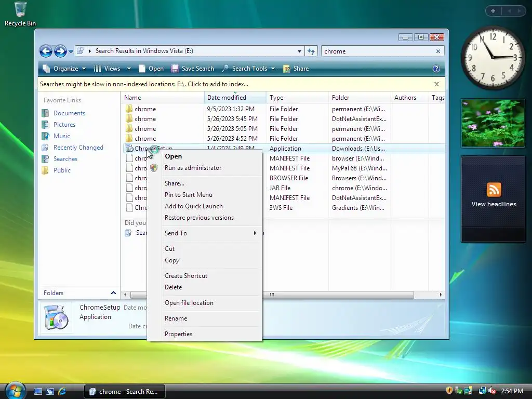Choose Share... in context menu
532x399 pixels.
coord(205,183)
